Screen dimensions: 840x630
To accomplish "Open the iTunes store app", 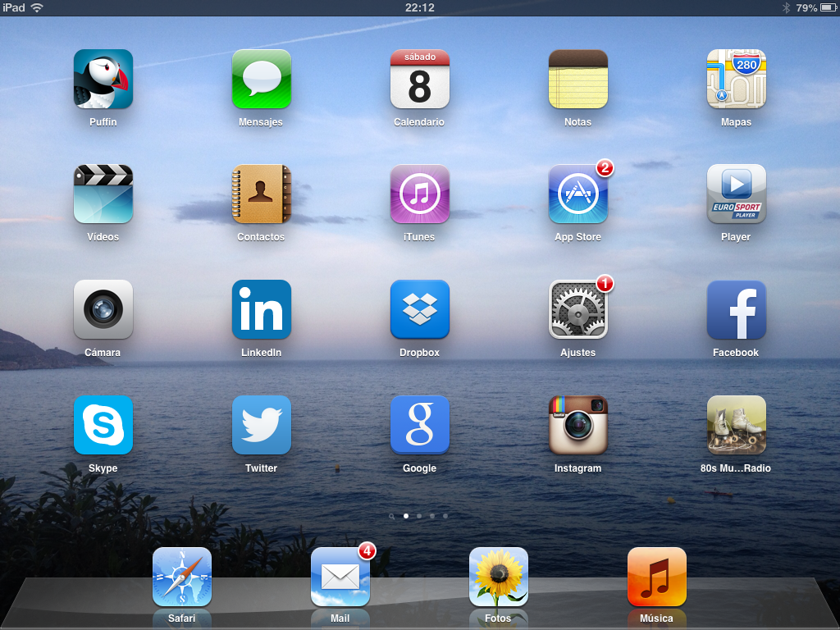I will [419, 194].
